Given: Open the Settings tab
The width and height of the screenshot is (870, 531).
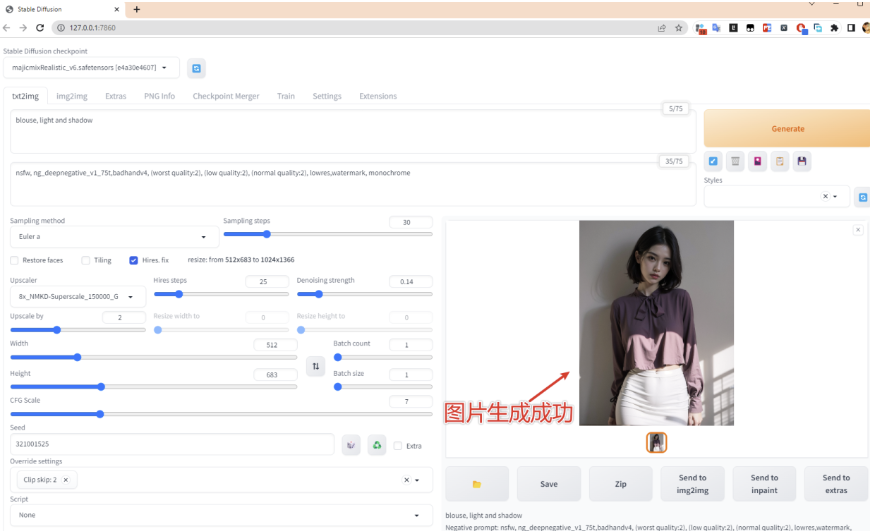Looking at the screenshot, I should 327,96.
